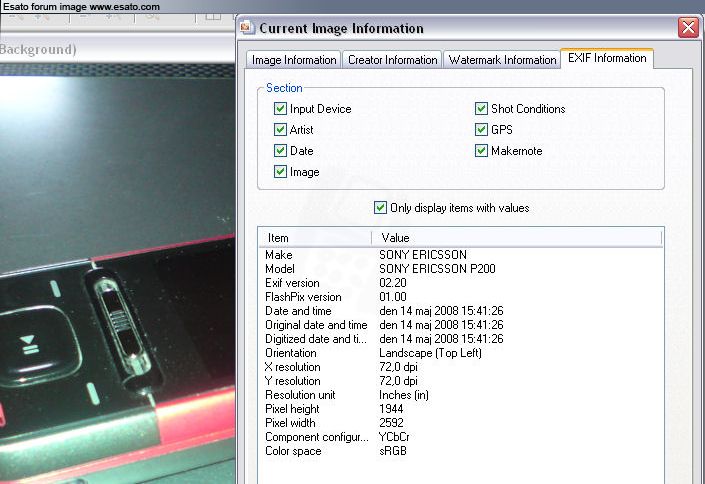Viewport: 705px width, 484px height.
Task: Sort by the Value column header
Action: coord(517,238)
